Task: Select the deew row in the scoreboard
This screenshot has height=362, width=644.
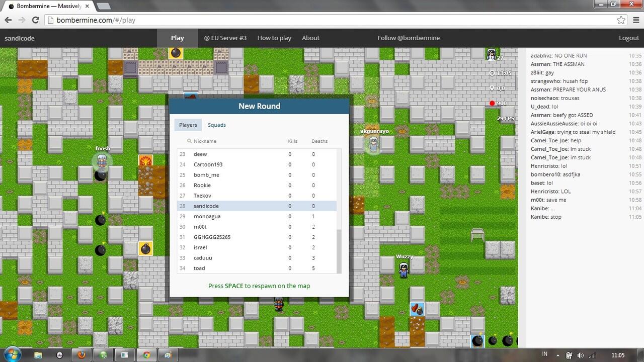Action: click(257, 154)
